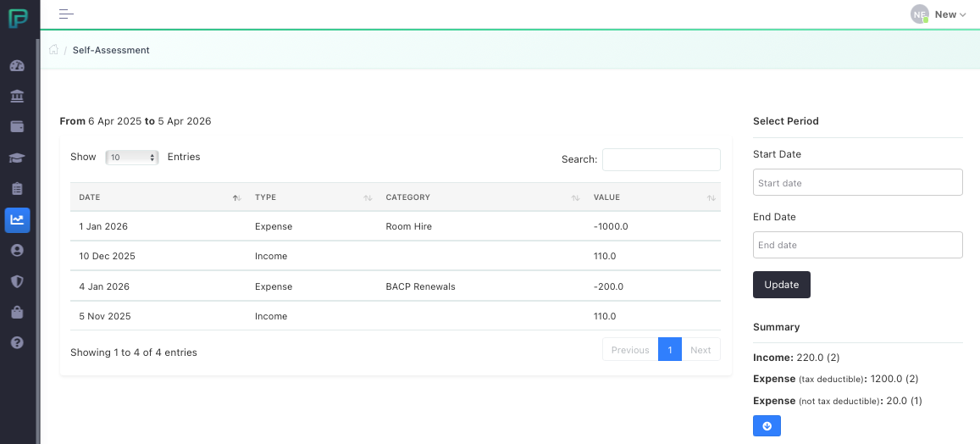Click the bank building sidebar icon

17,97
